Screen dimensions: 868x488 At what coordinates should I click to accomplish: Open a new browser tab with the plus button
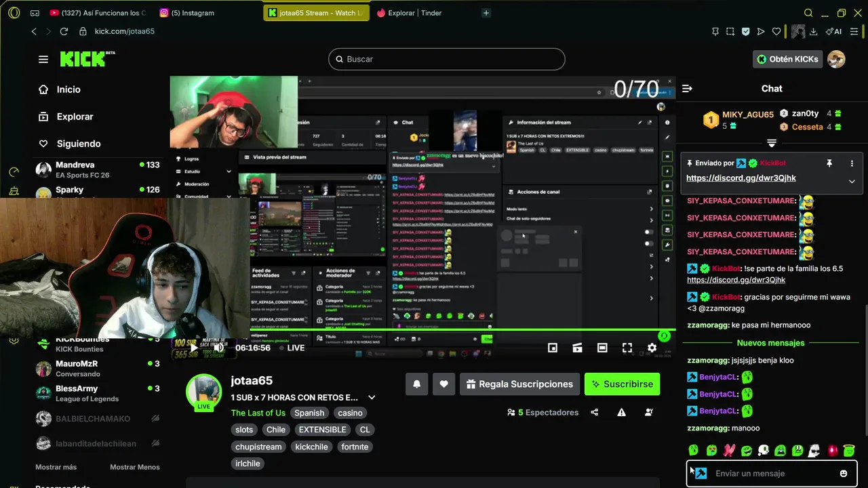[x=486, y=13]
